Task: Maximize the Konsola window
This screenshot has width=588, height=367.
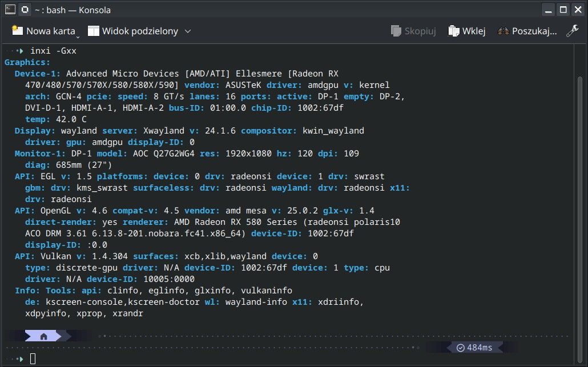Action: [x=563, y=10]
